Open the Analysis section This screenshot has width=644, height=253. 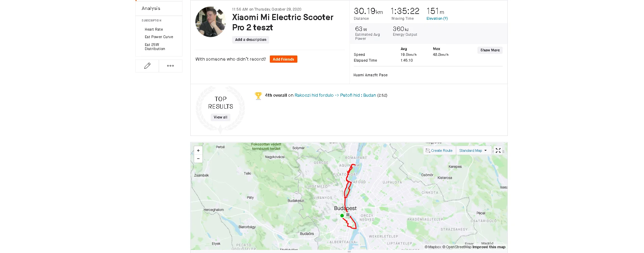(151, 9)
